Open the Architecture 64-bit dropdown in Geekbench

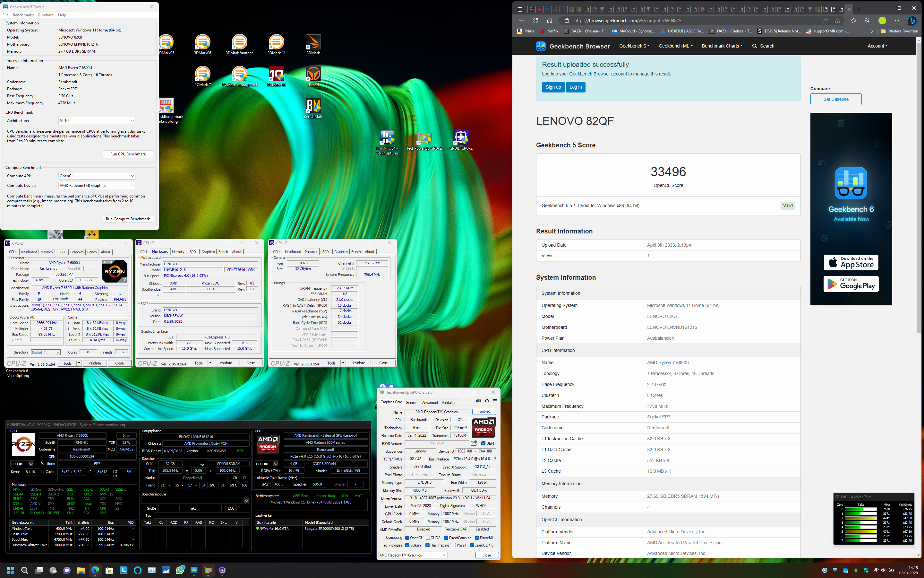click(x=97, y=121)
